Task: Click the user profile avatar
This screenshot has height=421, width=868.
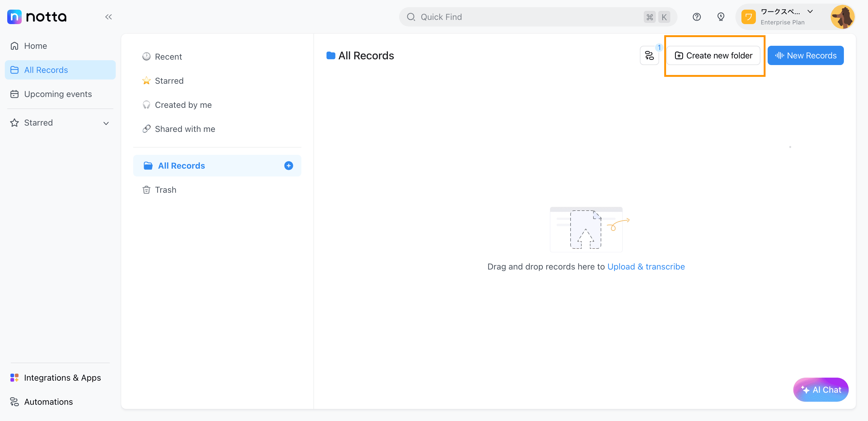Action: (842, 17)
